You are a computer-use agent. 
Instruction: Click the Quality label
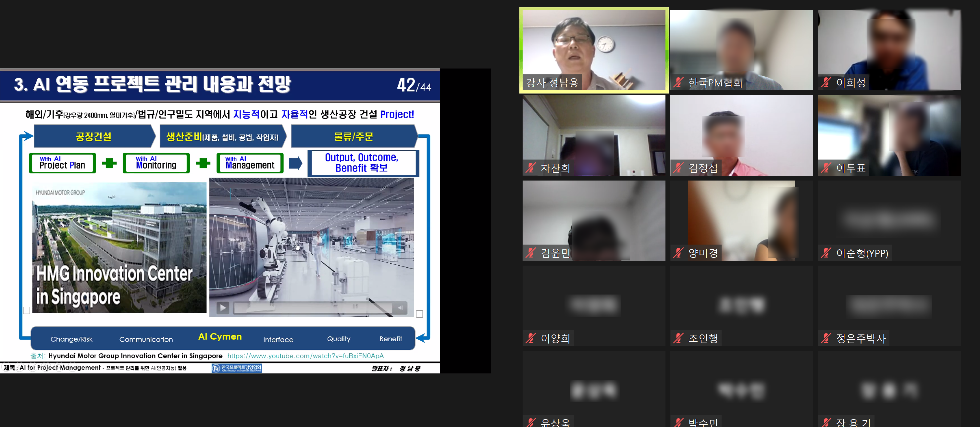click(x=339, y=339)
